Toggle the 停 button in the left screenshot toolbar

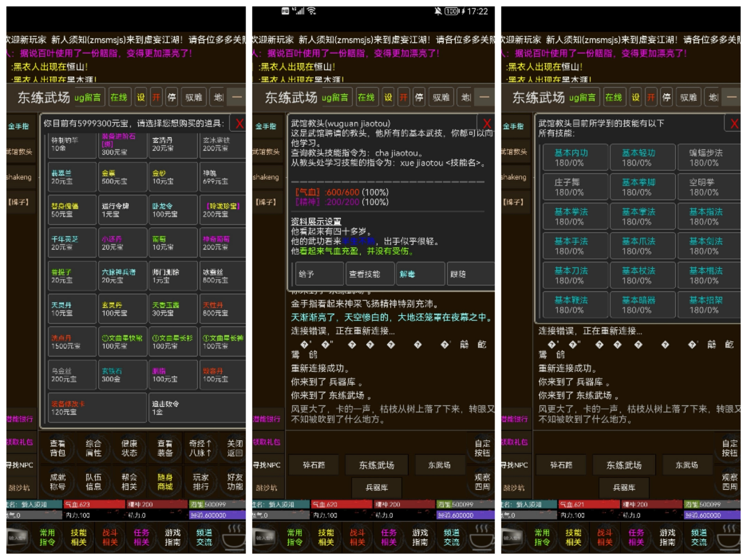(172, 97)
